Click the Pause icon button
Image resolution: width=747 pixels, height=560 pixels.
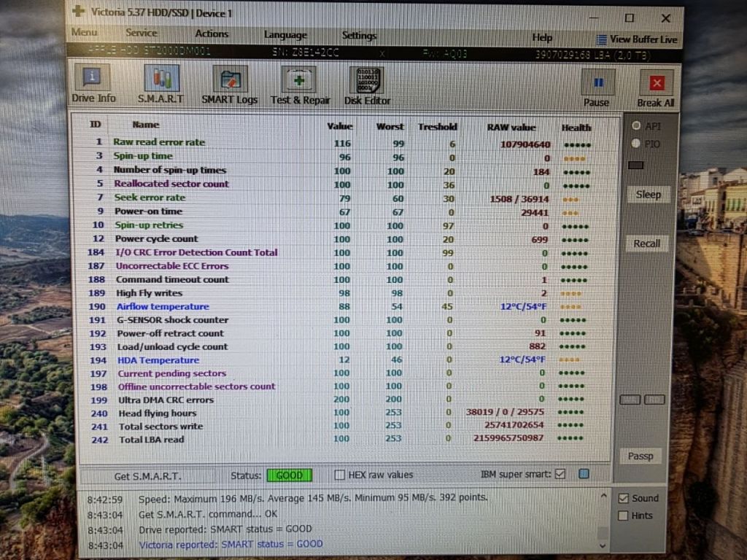point(598,83)
